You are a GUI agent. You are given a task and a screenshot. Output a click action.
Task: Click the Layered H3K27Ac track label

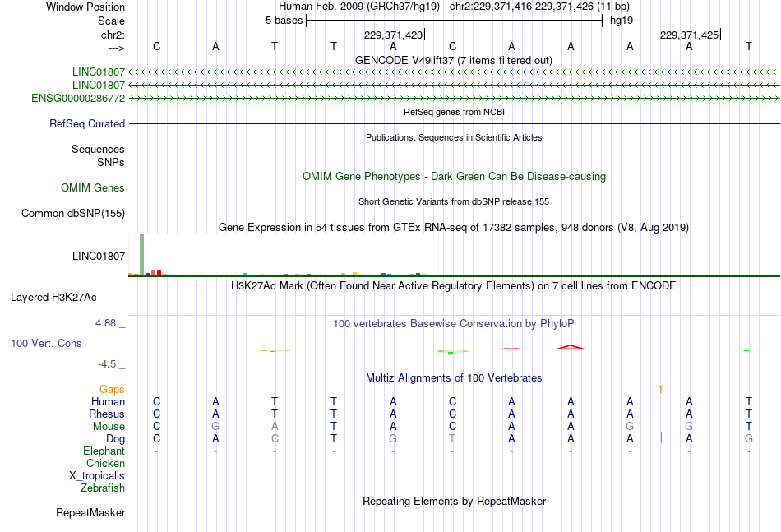click(53, 298)
